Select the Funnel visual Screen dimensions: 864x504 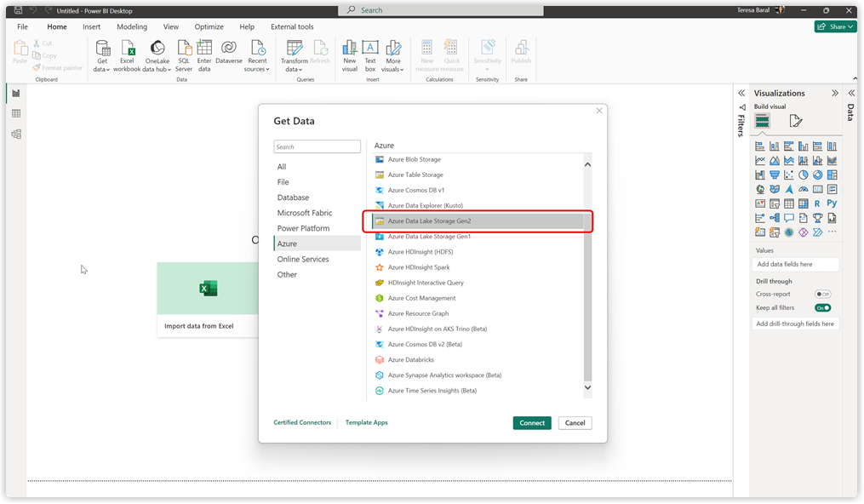[774, 175]
